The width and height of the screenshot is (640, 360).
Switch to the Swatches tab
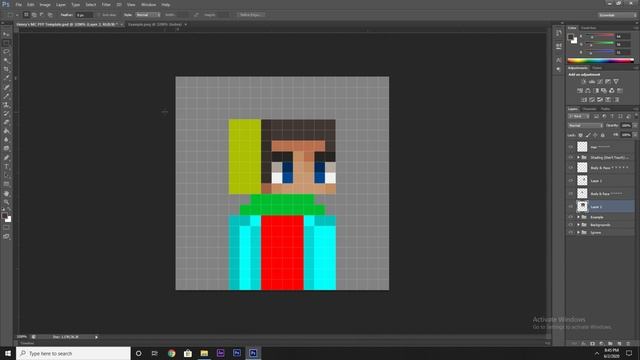click(x=589, y=28)
